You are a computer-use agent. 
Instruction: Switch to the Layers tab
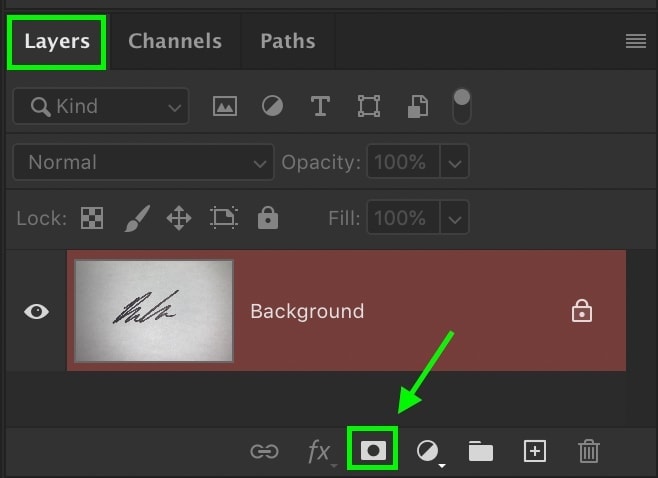click(57, 42)
